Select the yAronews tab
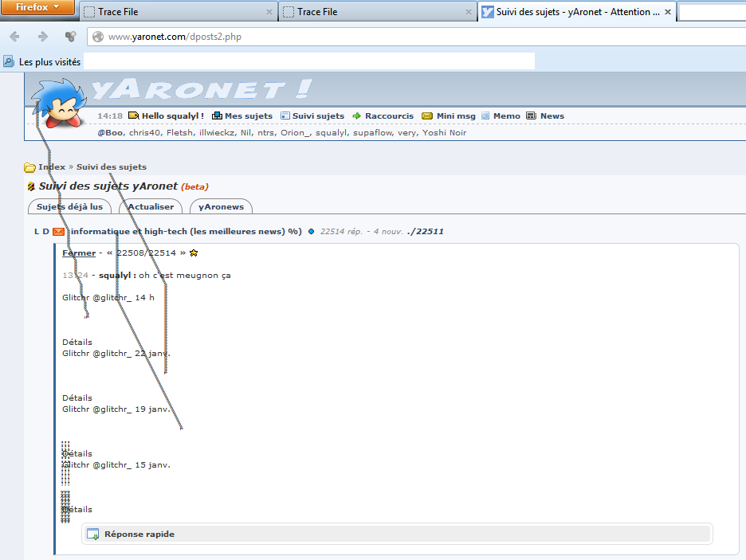This screenshot has height=560, width=746. point(221,207)
